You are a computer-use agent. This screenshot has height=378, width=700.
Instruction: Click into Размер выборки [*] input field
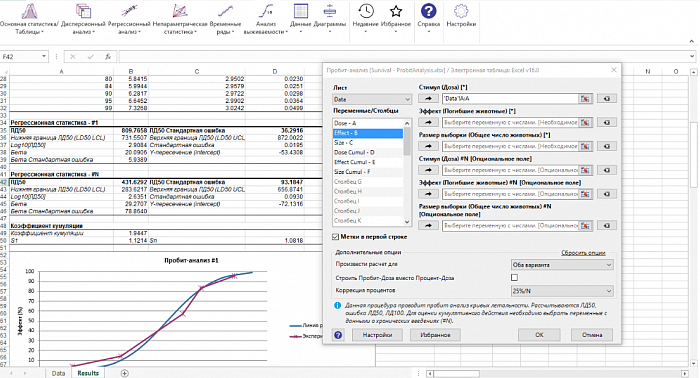[510, 146]
